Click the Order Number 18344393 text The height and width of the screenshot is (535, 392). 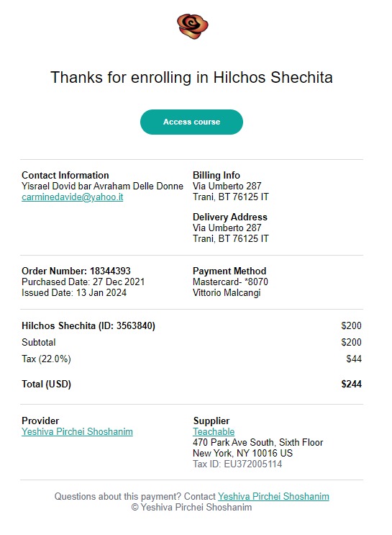[76, 271]
